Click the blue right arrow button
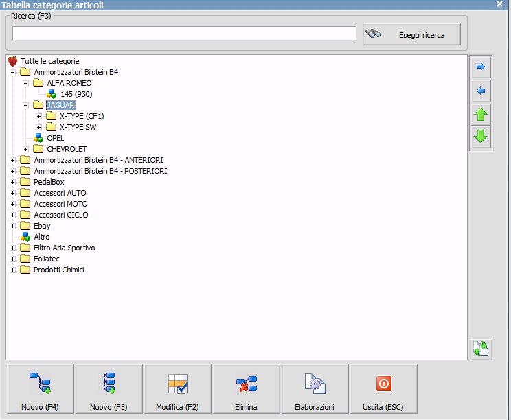The height and width of the screenshot is (420, 511). (x=481, y=67)
